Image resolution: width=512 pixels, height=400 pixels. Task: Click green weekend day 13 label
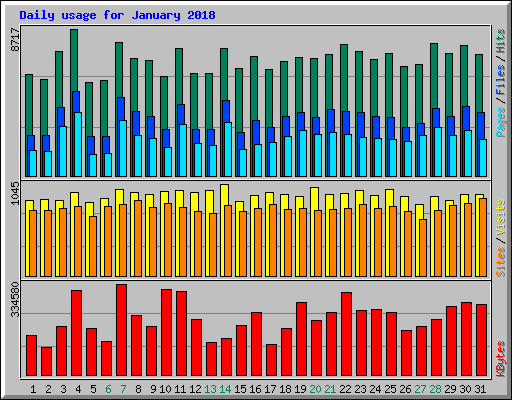click(210, 389)
